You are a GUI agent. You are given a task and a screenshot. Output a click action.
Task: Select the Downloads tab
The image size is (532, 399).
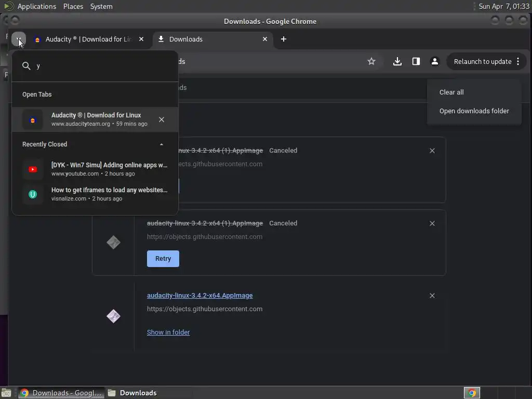[212, 39]
